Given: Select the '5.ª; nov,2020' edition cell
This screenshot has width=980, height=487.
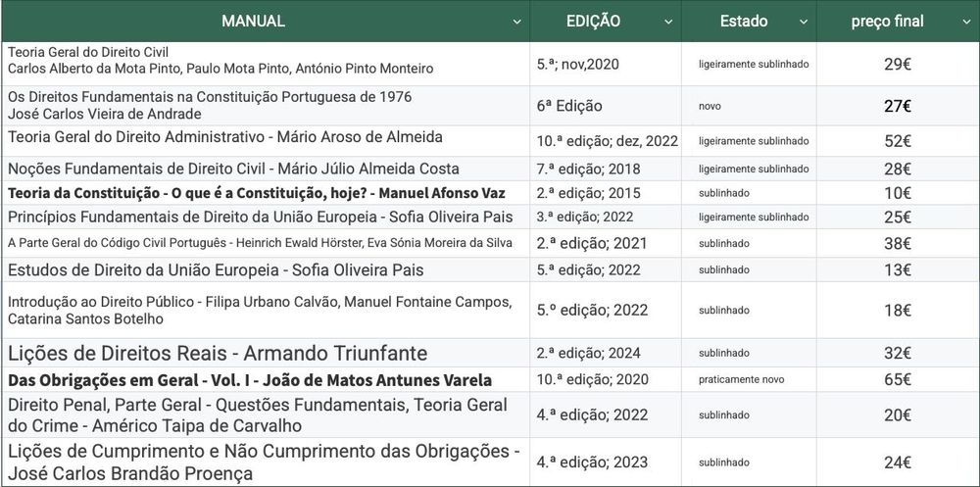Looking at the screenshot, I should [x=577, y=64].
